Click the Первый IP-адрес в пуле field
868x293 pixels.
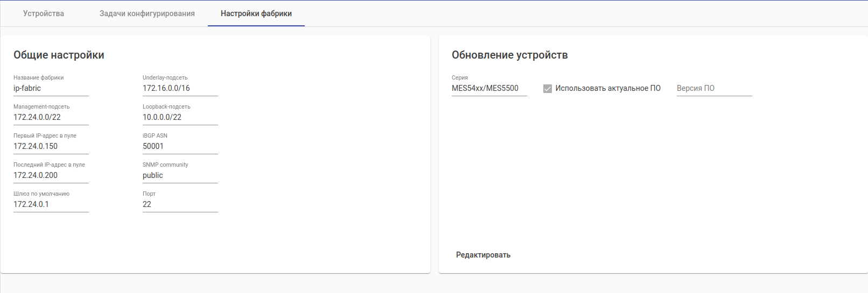coord(51,146)
